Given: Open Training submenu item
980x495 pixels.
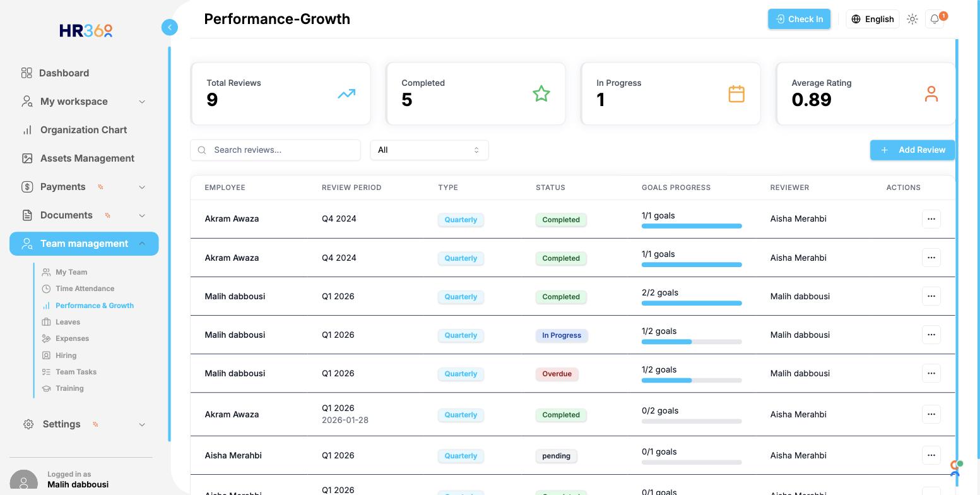Looking at the screenshot, I should coord(69,388).
